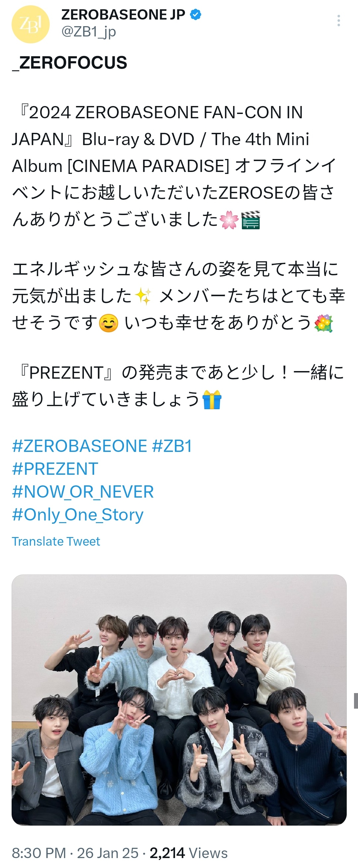Click the tweet timestamp 8:30 PM

tap(39, 853)
